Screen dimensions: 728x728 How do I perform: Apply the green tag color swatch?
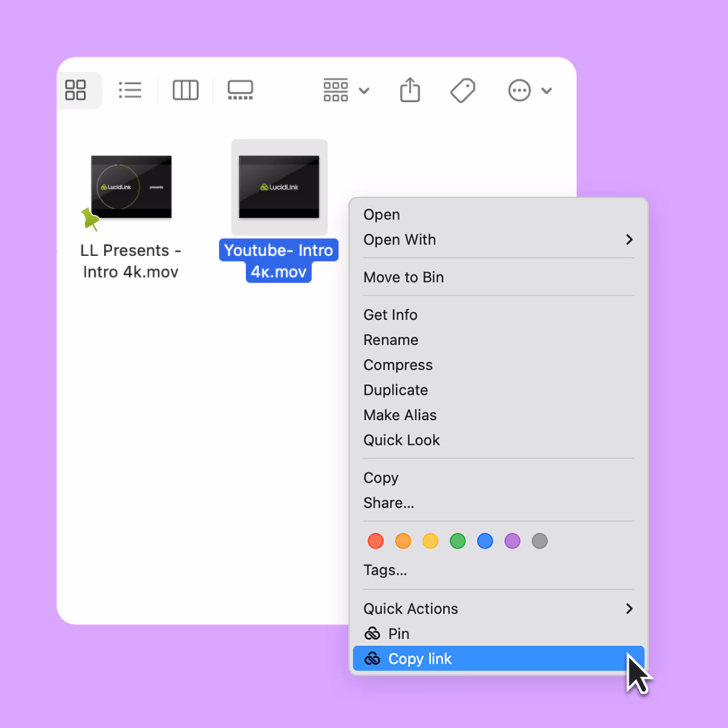click(x=457, y=541)
